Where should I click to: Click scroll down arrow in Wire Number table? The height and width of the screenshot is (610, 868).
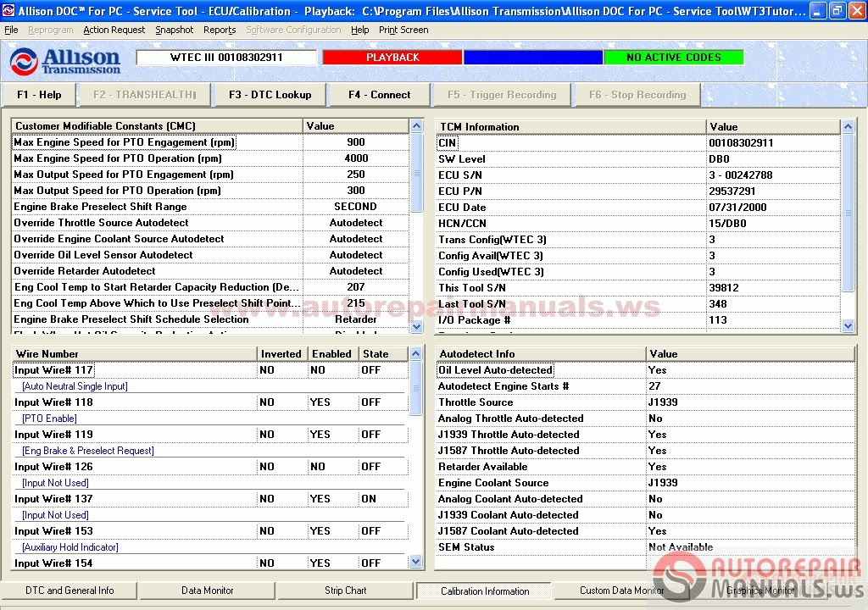pyautogui.click(x=416, y=562)
